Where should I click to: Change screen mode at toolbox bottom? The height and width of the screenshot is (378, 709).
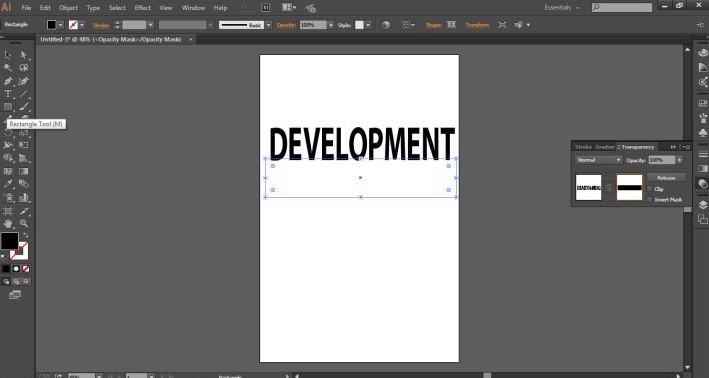click(x=15, y=295)
